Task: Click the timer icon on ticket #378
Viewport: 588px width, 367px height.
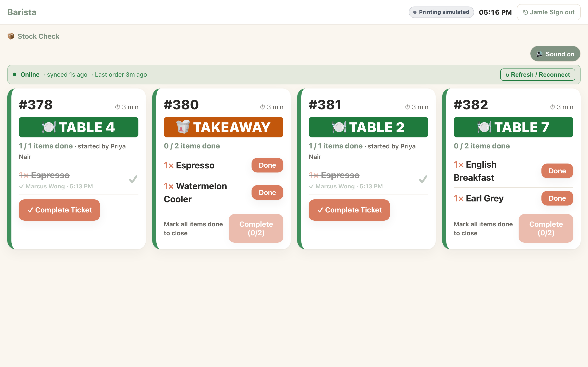Action: point(118,107)
